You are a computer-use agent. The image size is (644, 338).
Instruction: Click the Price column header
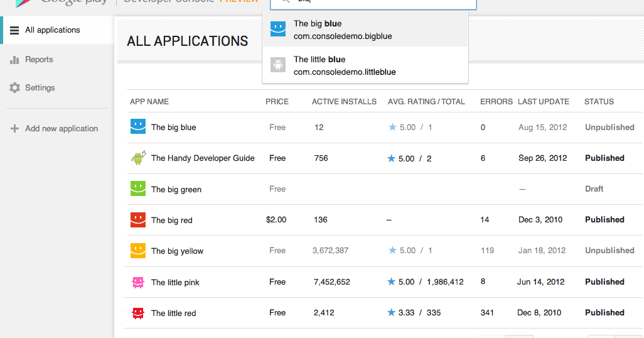click(x=277, y=101)
